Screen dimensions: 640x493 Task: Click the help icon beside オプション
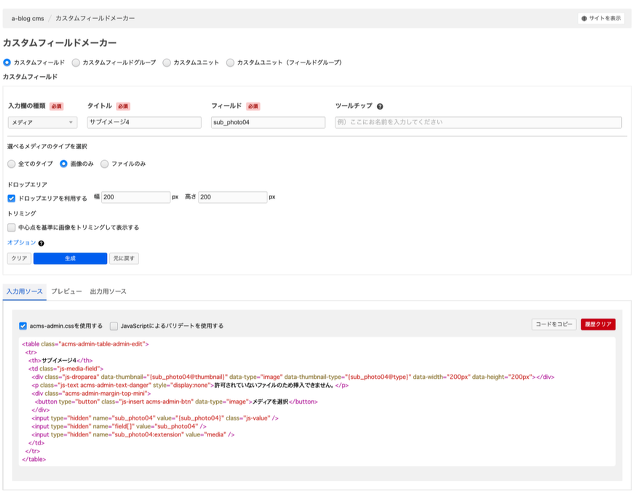click(41, 243)
